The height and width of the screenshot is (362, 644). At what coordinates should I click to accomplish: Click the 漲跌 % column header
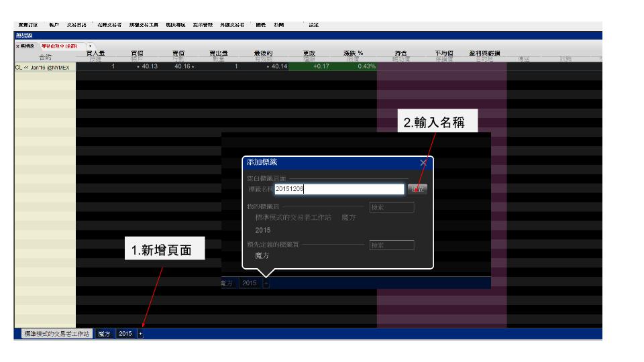354,54
